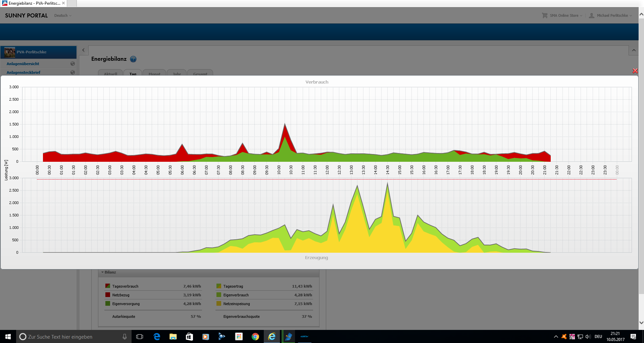The height and width of the screenshot is (343, 644).
Task: Click the microphone icon in the search box
Action: tap(125, 337)
